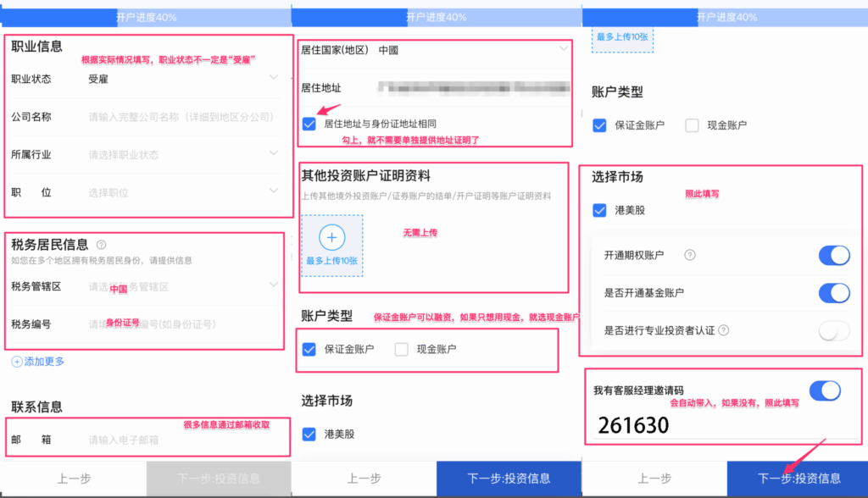Screen dimensions: 868x498
Task: Disable the 是否开通基金账户 switch
Action: [835, 291]
